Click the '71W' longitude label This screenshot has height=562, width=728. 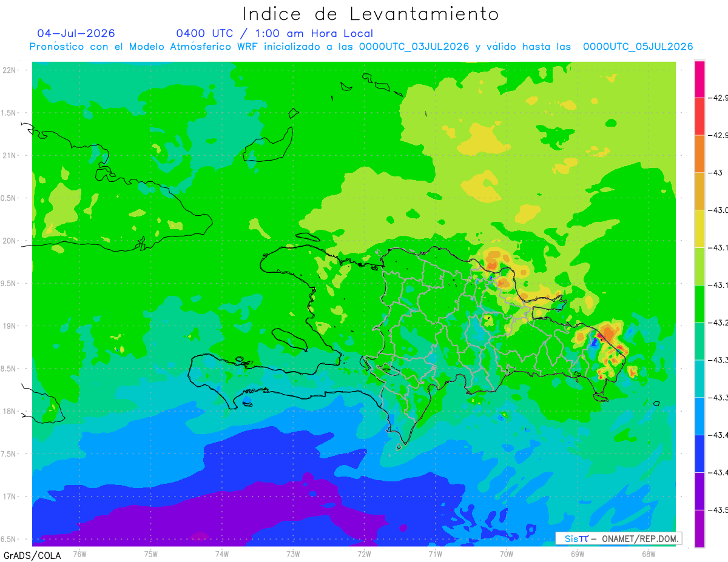pos(435,554)
